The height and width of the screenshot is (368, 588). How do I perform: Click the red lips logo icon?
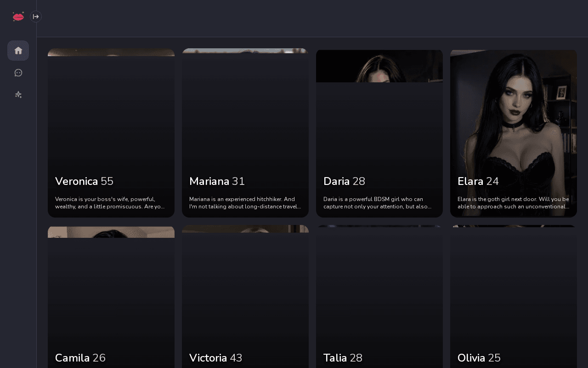[18, 17]
